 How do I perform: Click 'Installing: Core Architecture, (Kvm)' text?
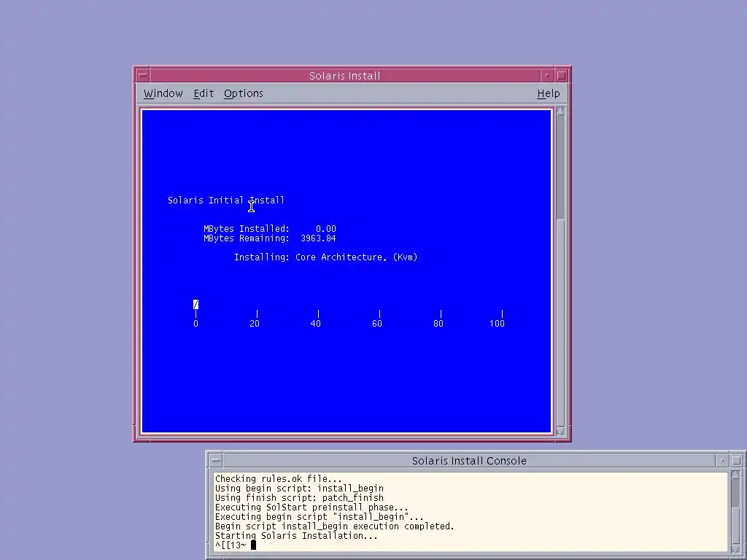(326, 257)
